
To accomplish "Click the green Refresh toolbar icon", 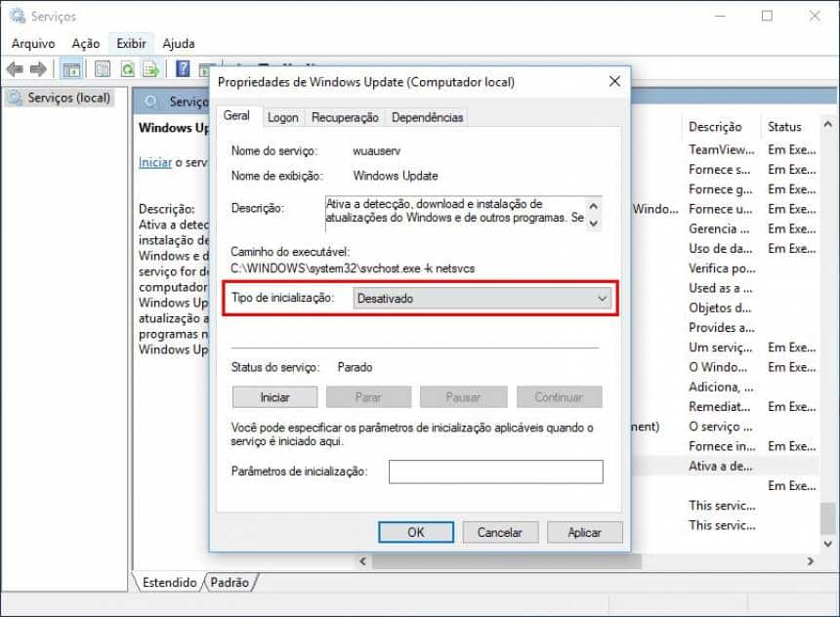I will [128, 69].
